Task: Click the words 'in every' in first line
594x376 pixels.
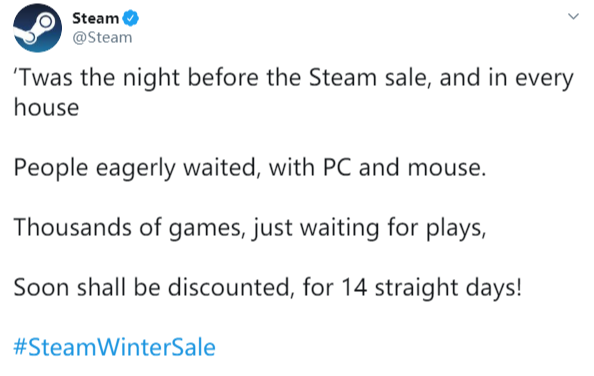Action: pyautogui.click(x=531, y=78)
